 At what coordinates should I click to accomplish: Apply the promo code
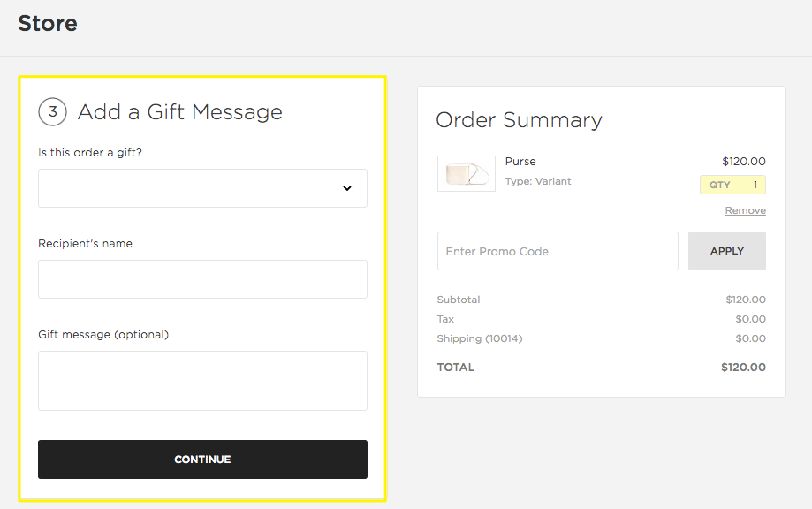pyautogui.click(x=726, y=251)
